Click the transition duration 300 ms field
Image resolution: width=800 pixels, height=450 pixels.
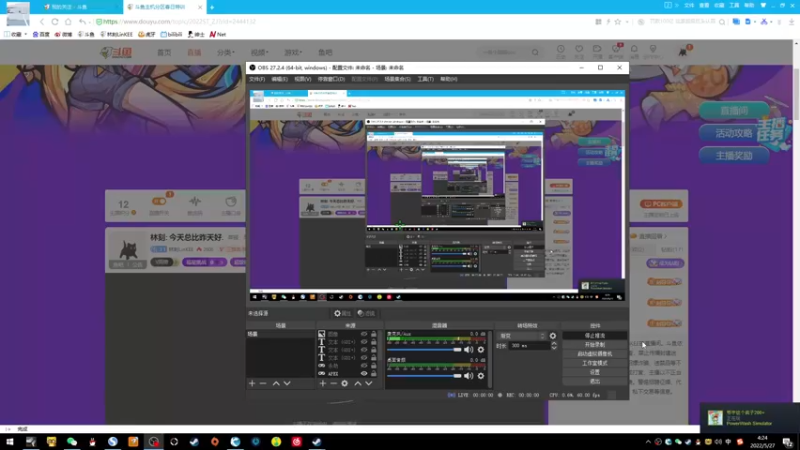(x=529, y=346)
